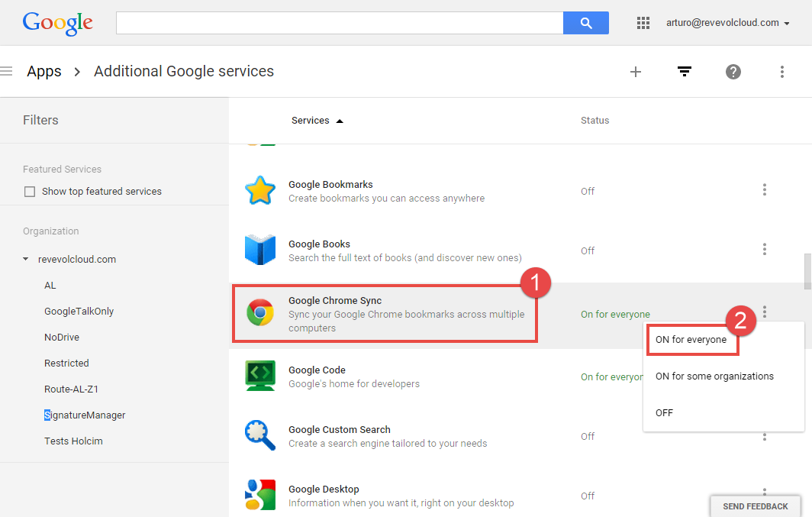Click the plus icon to add services
The height and width of the screenshot is (517, 812).
click(636, 72)
